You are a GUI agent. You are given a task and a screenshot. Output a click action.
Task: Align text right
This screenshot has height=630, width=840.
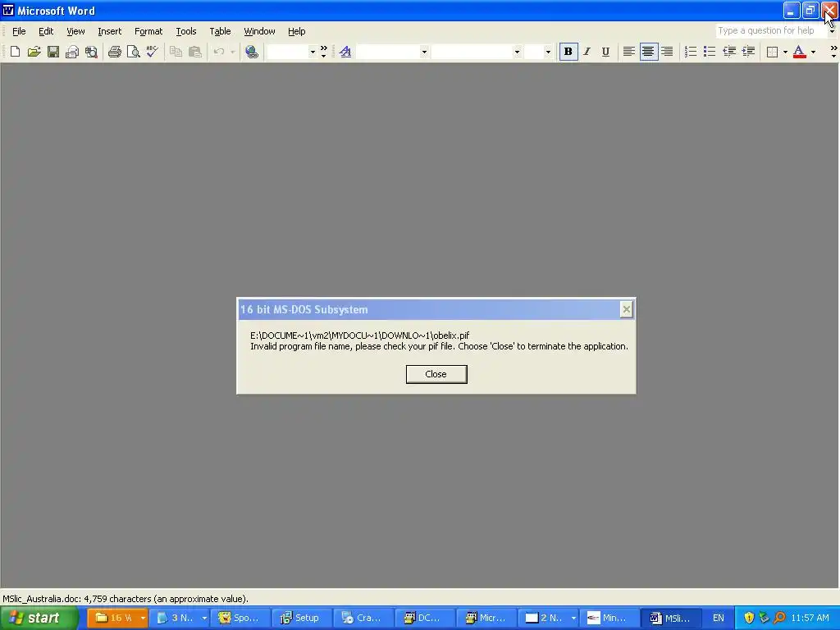[x=667, y=52]
